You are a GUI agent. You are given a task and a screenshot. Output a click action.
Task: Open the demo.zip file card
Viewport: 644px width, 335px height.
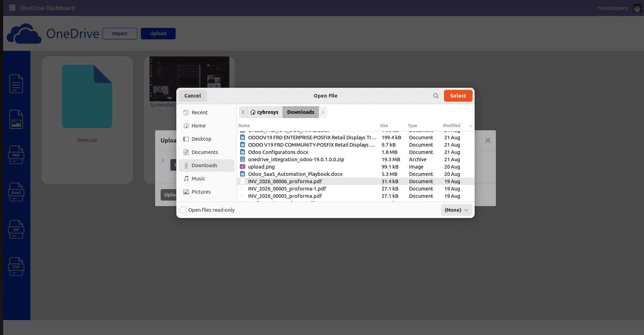pyautogui.click(x=87, y=120)
